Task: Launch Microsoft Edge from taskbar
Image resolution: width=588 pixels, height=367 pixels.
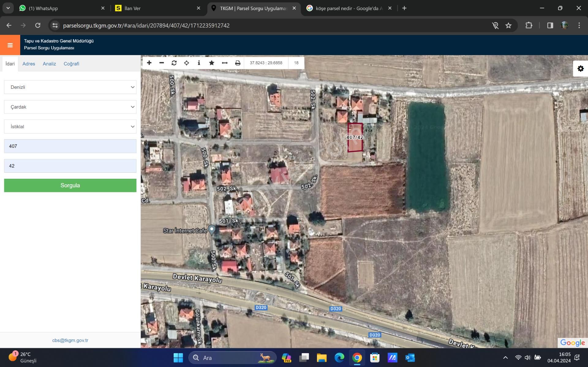Action: pos(339,358)
